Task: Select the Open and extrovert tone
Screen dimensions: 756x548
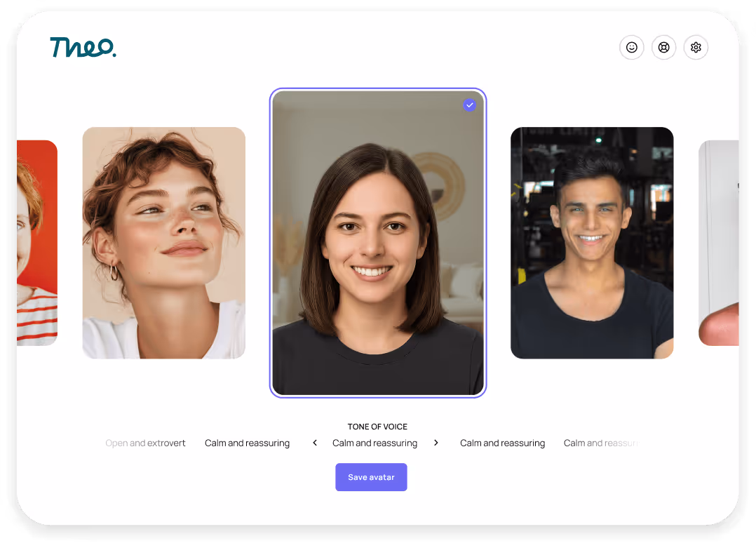Action: (x=145, y=443)
